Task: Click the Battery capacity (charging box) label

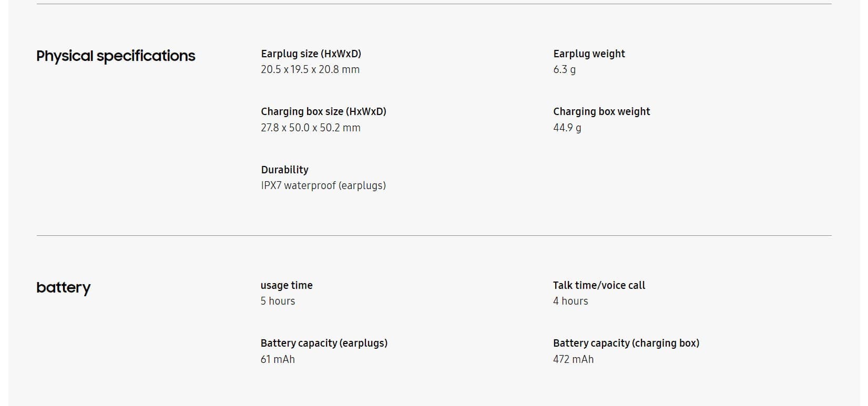Action: [626, 343]
